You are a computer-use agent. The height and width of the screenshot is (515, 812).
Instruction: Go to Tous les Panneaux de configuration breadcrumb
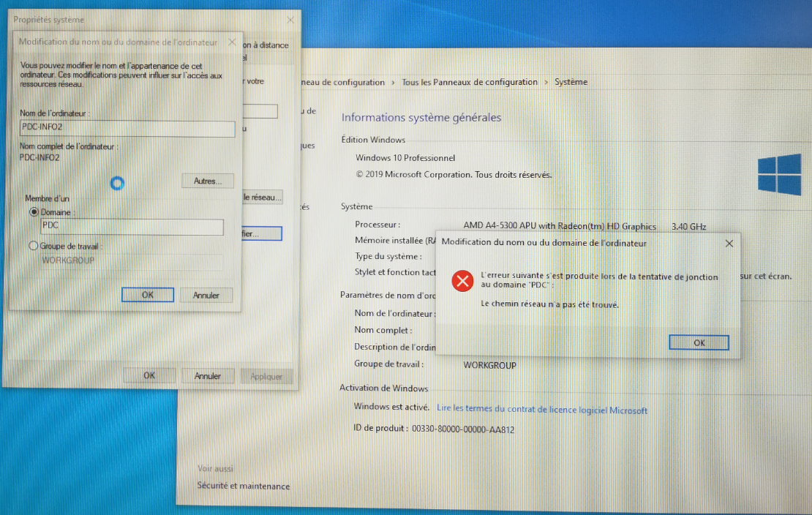470,82
